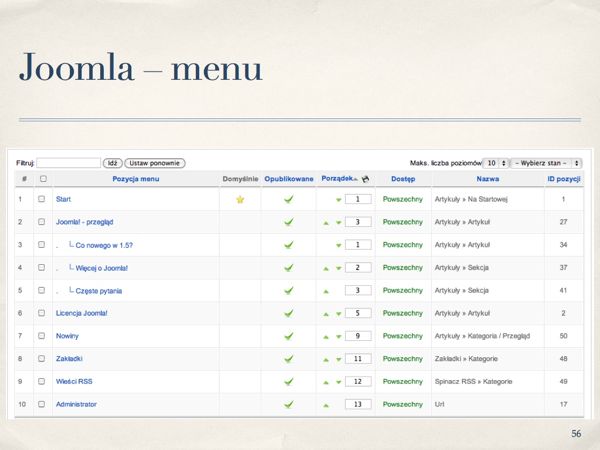600x450 pixels.
Task: Check the select-all checkbox in table header
Action: tap(42, 179)
